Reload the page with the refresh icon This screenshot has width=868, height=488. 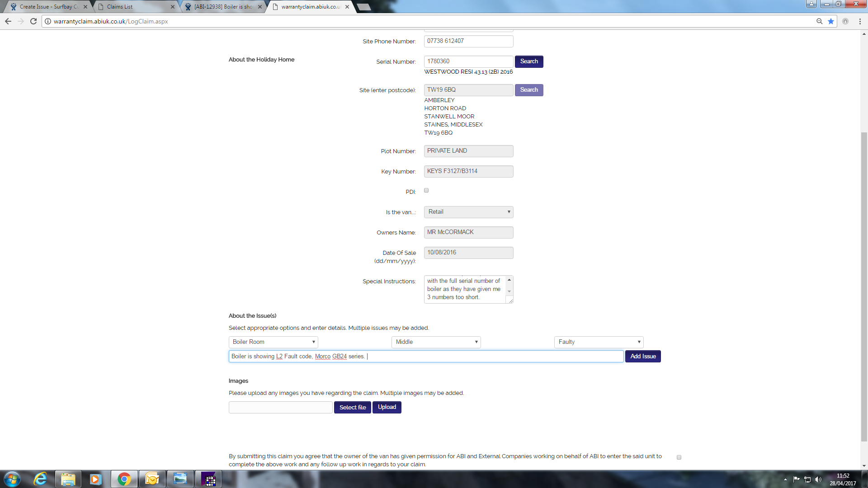(x=33, y=21)
